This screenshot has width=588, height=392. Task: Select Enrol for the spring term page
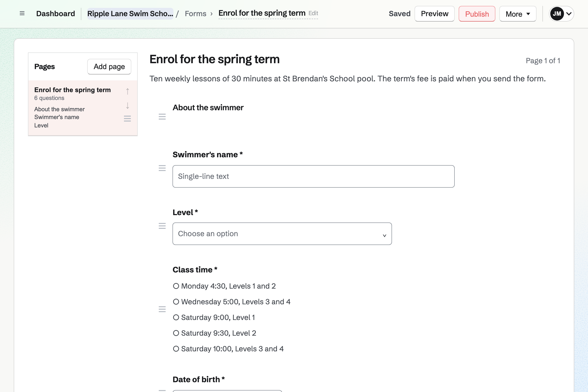click(x=73, y=90)
